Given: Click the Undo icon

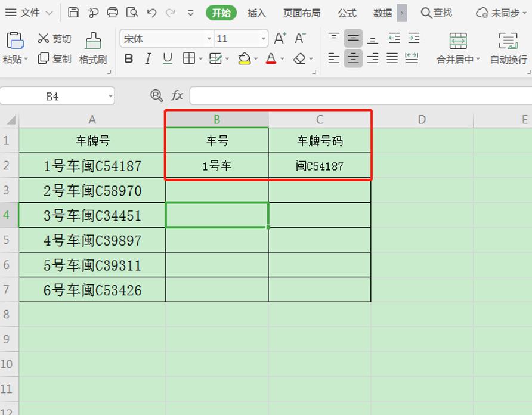Looking at the screenshot, I should click(151, 12).
